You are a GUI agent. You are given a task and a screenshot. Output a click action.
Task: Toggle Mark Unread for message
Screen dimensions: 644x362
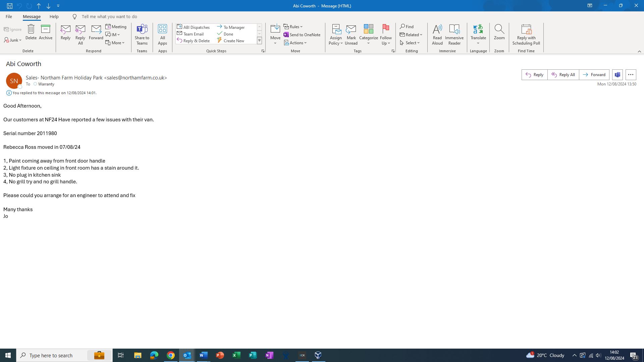point(351,34)
